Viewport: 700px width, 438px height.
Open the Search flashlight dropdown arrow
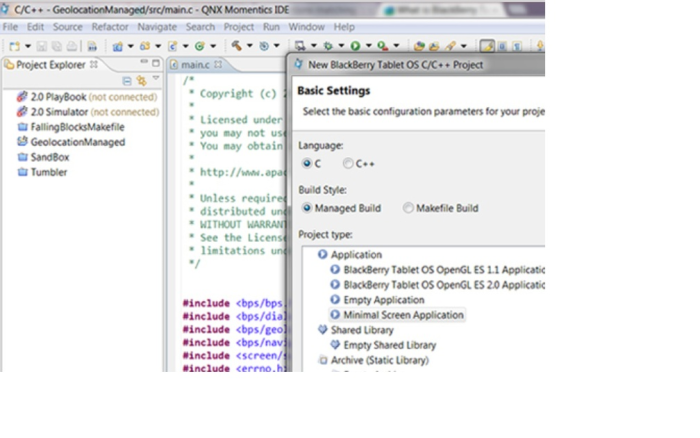[x=463, y=46]
